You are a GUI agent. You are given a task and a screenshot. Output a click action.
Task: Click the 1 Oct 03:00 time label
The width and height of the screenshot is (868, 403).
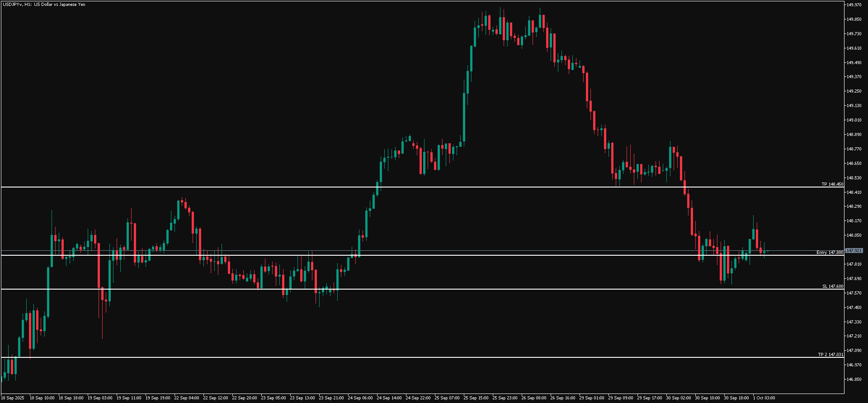[x=764, y=398]
